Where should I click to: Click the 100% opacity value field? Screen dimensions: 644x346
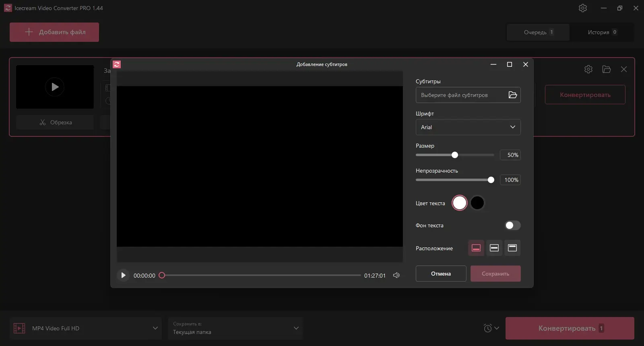510,180
